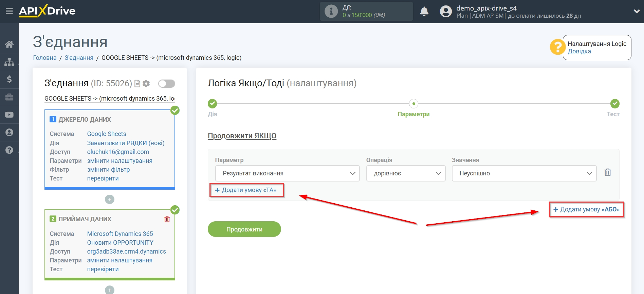
Task: Click org5adb33ae.crm4.dynamics access link
Action: pos(126,252)
